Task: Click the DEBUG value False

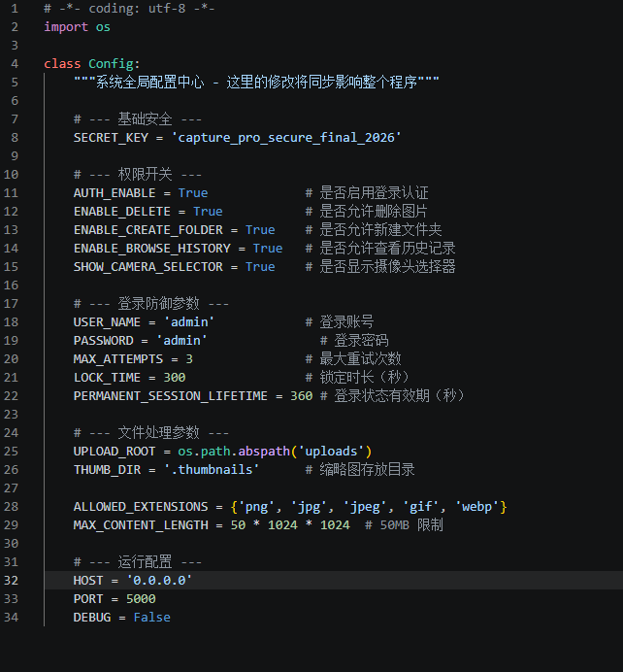Action: pos(151,618)
